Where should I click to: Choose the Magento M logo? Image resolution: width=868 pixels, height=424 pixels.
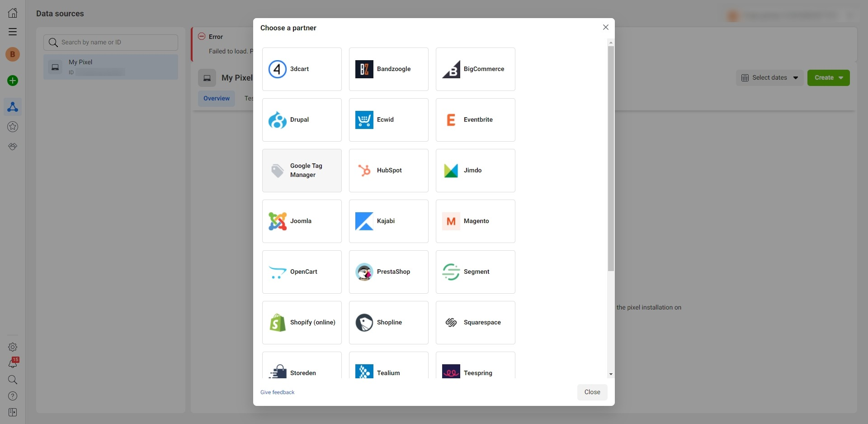pyautogui.click(x=451, y=221)
